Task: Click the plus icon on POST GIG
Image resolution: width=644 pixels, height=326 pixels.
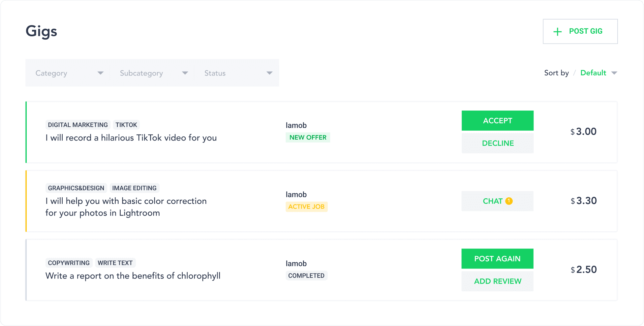Action: (x=557, y=31)
